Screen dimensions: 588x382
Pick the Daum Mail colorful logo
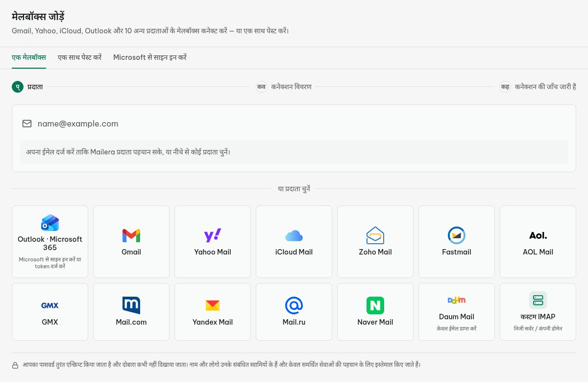point(457,300)
